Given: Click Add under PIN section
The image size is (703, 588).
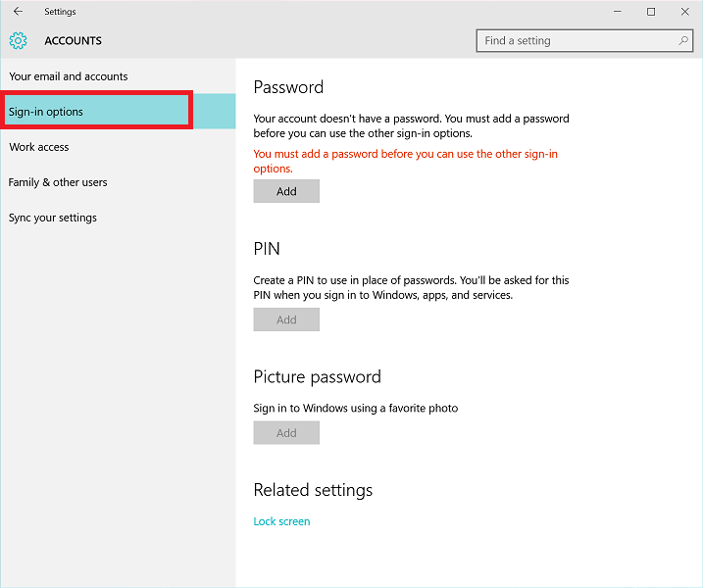Looking at the screenshot, I should coord(286,319).
